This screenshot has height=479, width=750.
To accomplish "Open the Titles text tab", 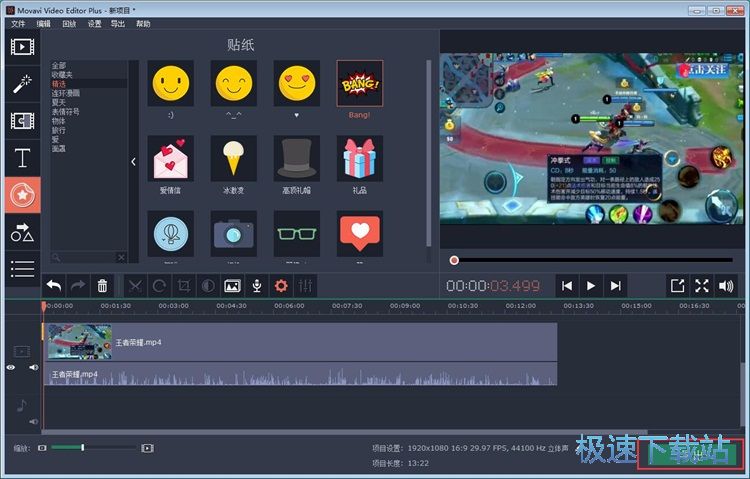I will click(22, 158).
